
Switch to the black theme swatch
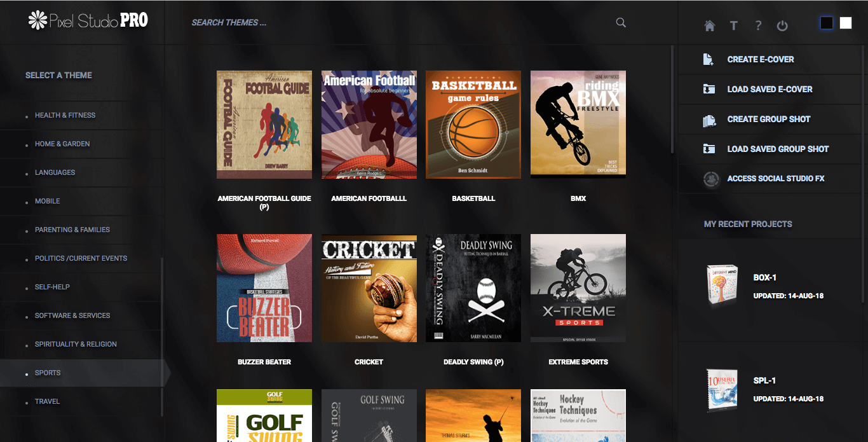point(826,23)
